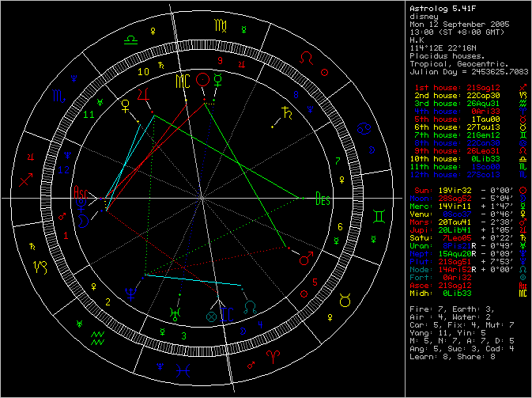Click the red Sun glyph in chart

tap(203, 80)
